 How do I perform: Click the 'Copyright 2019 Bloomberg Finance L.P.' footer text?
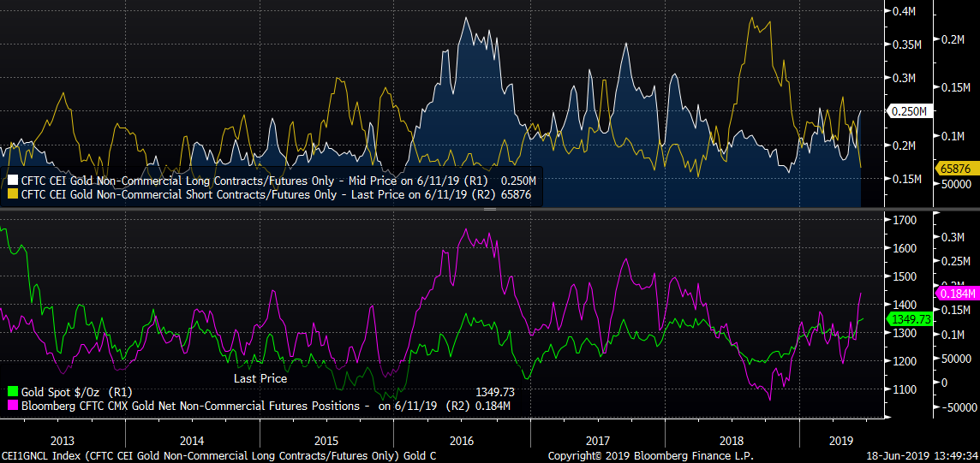click(651, 455)
